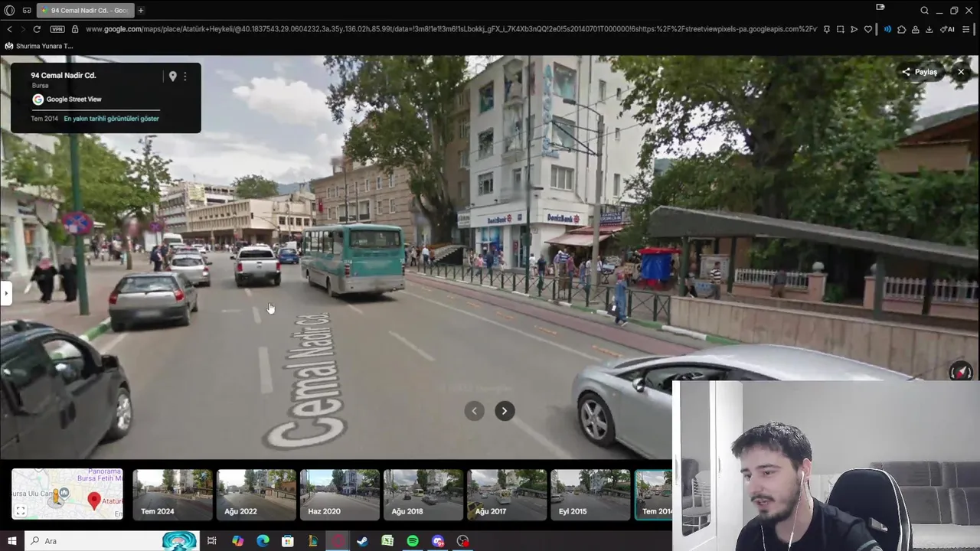Open Steam from the taskbar

click(x=362, y=541)
